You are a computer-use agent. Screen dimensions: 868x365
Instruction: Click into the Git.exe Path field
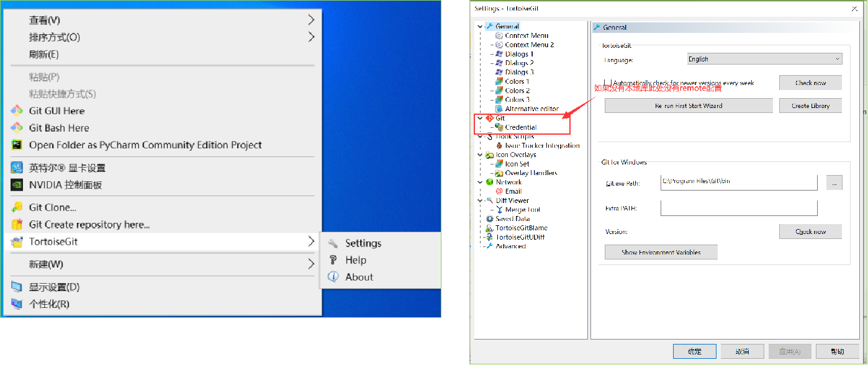tap(739, 182)
